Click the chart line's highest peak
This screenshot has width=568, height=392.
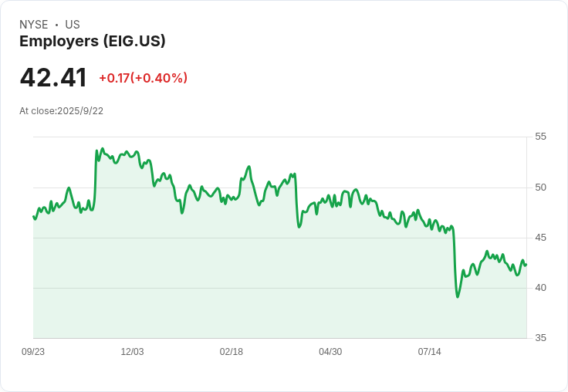pos(103,149)
